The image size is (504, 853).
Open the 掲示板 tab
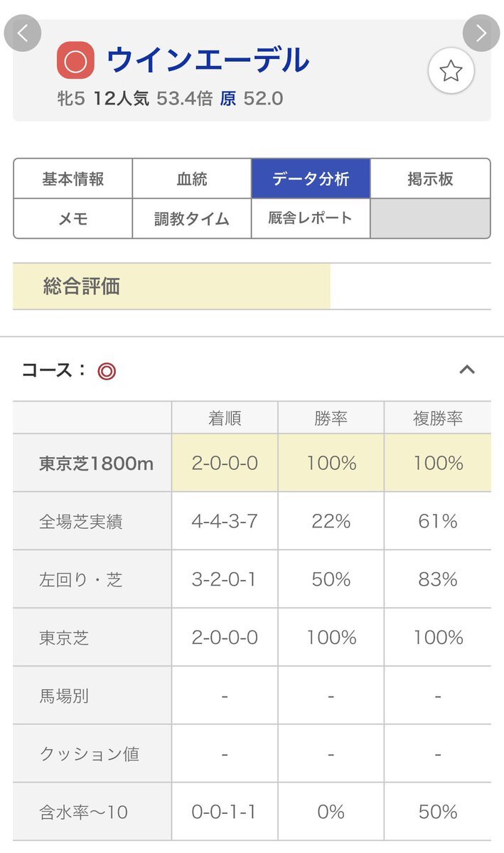tap(430, 178)
